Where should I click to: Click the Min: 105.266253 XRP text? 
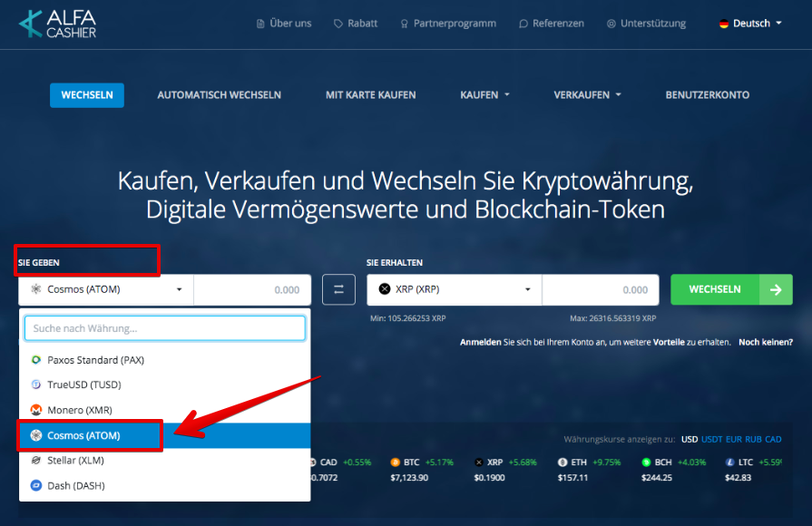click(x=407, y=318)
